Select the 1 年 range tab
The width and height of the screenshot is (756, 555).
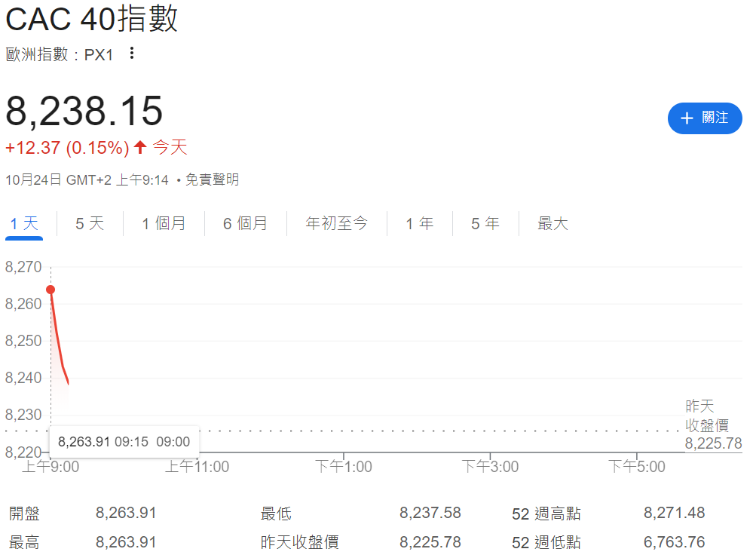(x=419, y=224)
